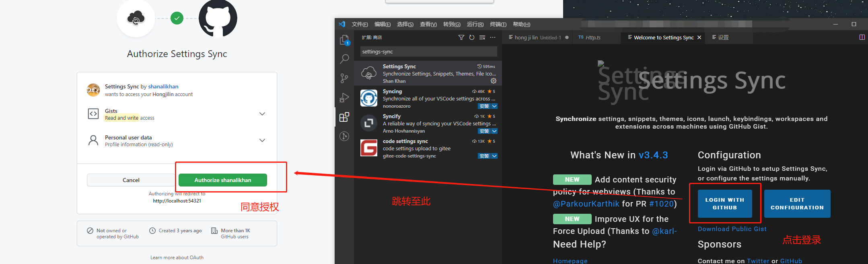Open the 选择(S) menu

coord(405,25)
